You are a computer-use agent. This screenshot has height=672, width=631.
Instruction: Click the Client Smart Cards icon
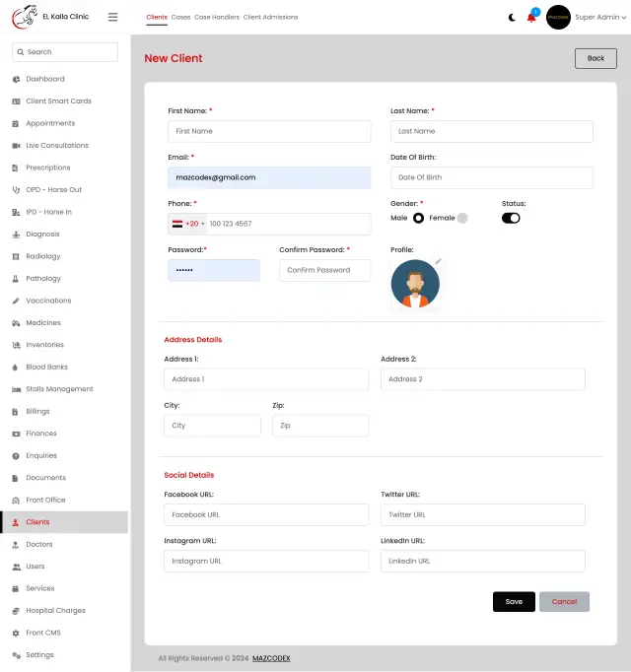16,101
